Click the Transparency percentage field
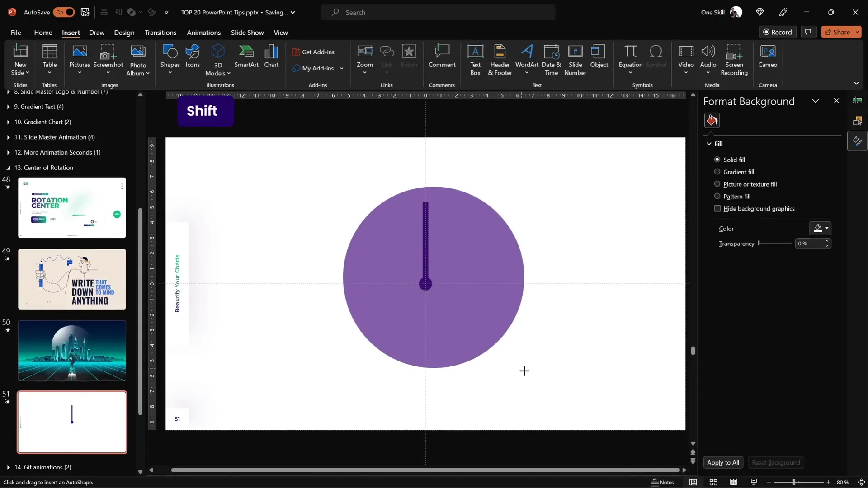Image resolution: width=868 pixels, height=488 pixels. (809, 244)
